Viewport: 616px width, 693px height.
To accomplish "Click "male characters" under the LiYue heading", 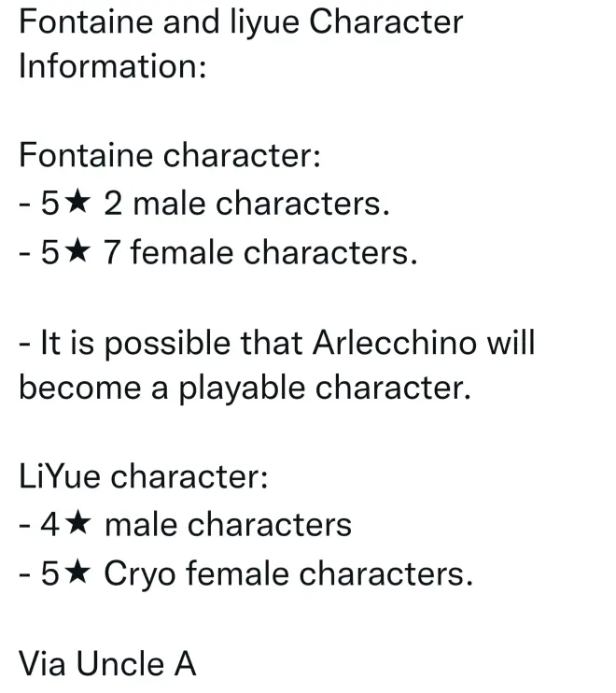I will pos(228,525).
